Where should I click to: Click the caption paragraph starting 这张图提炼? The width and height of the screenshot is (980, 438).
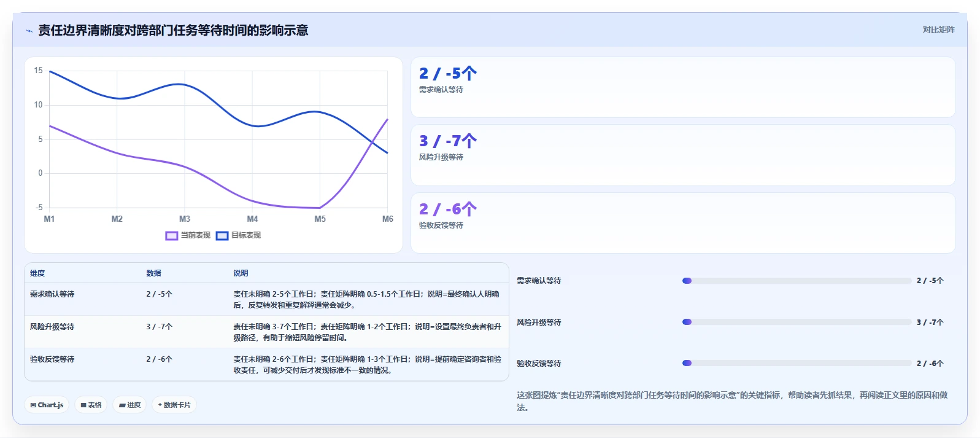(732, 401)
